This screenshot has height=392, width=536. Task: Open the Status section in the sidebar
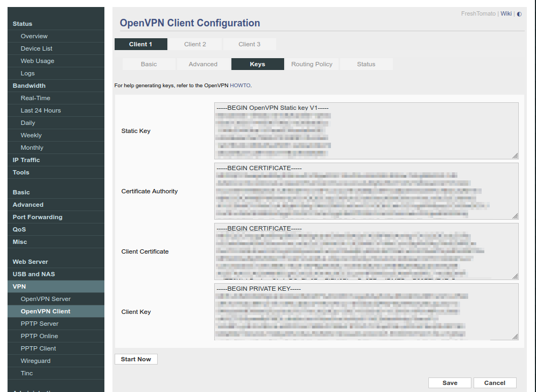pos(56,24)
